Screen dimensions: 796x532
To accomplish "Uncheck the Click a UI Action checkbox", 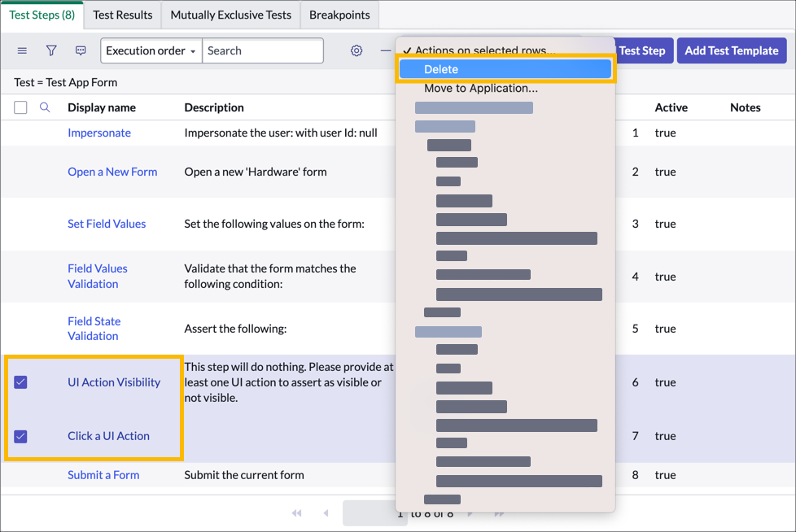I will point(21,436).
